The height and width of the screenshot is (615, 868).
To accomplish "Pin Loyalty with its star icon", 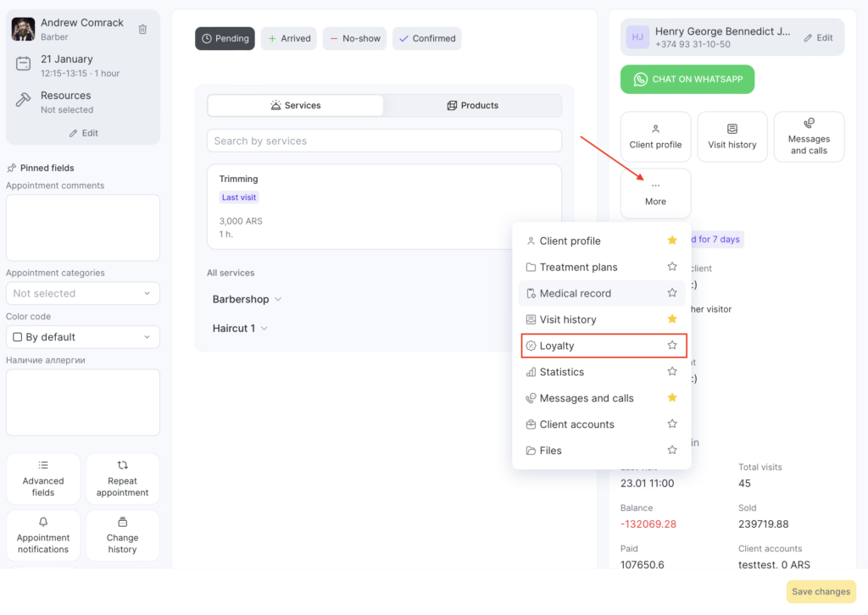I will click(x=672, y=346).
